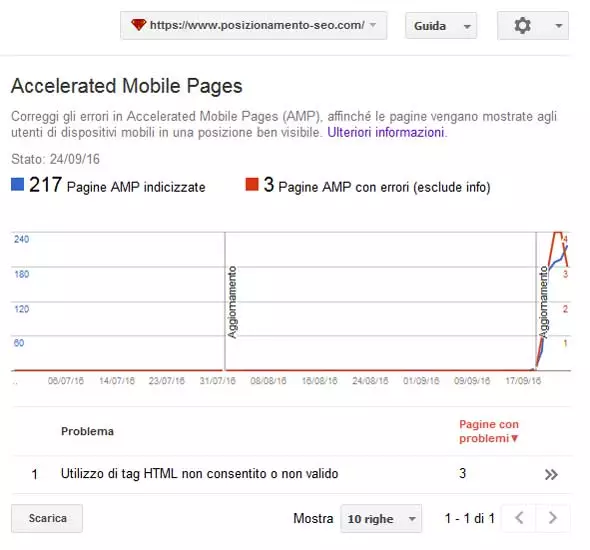Open the 10 righe rows dropdown

381,518
